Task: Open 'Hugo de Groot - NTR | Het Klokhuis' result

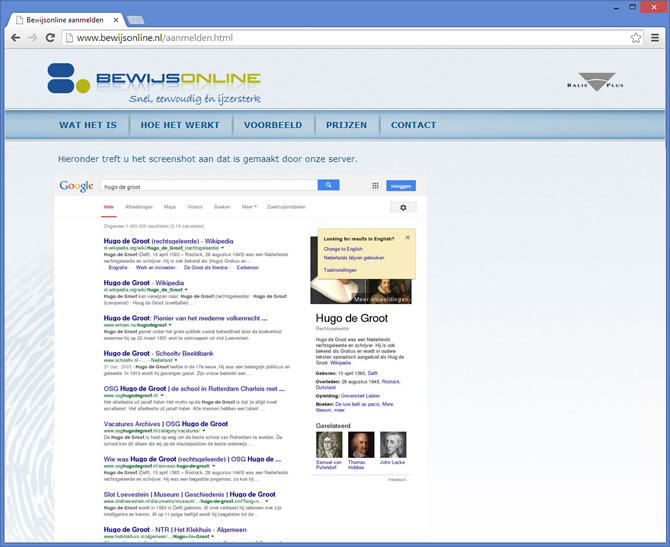Action: point(175,530)
